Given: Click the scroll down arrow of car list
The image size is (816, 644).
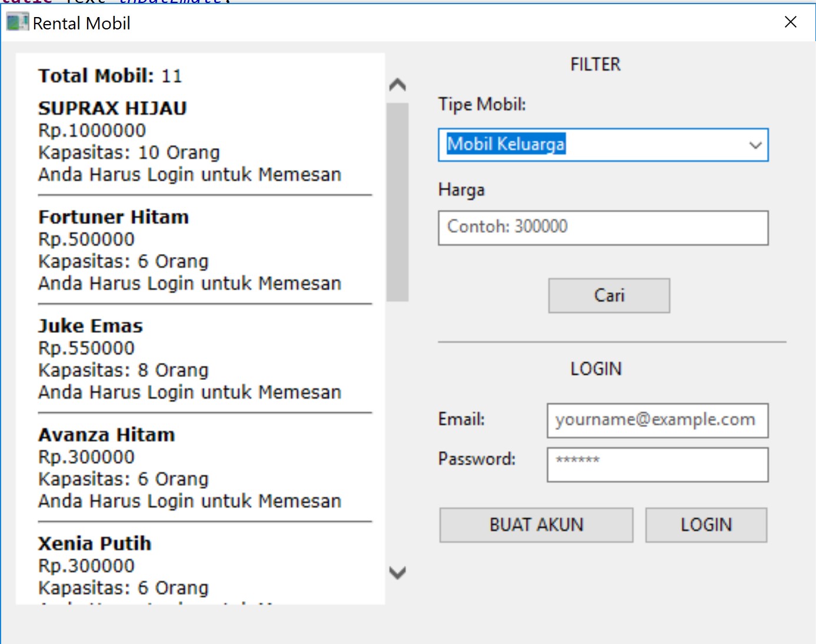Looking at the screenshot, I should (398, 572).
